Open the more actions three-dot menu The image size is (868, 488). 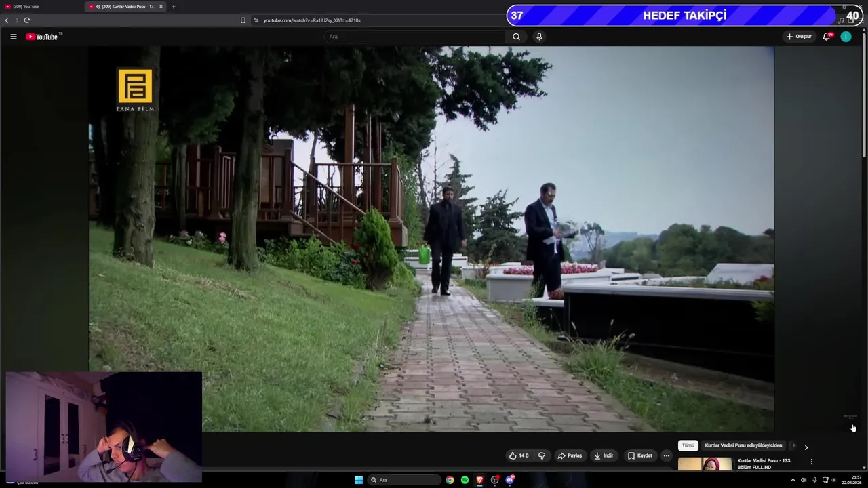click(x=667, y=455)
